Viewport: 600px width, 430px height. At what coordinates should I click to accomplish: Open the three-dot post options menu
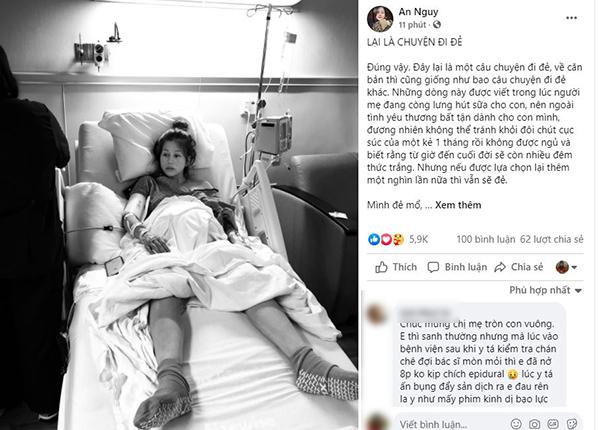click(571, 18)
